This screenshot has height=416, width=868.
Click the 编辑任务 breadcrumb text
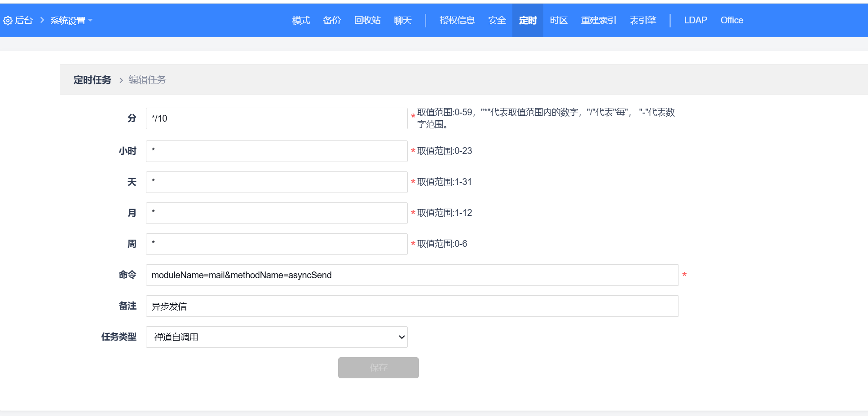147,79
